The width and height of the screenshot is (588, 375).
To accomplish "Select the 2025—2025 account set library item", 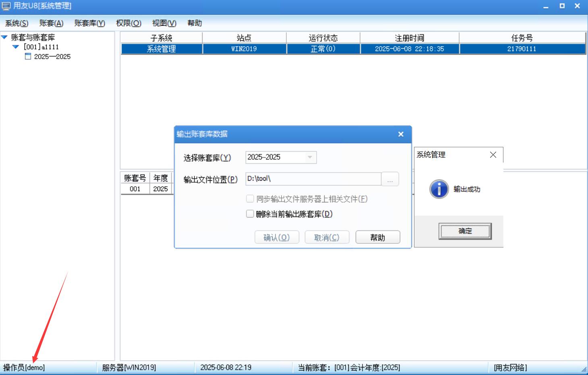I will (x=52, y=57).
